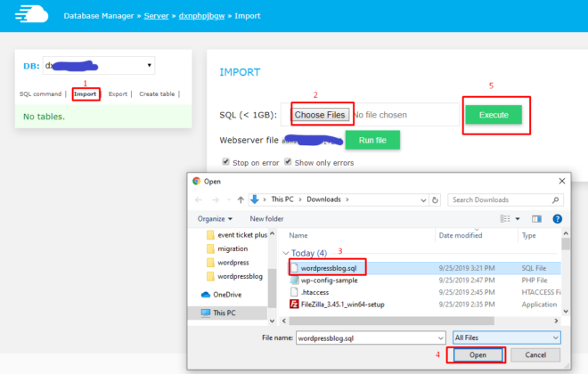
Task: Toggle the Stop on error checkbox
Action: 225,161
